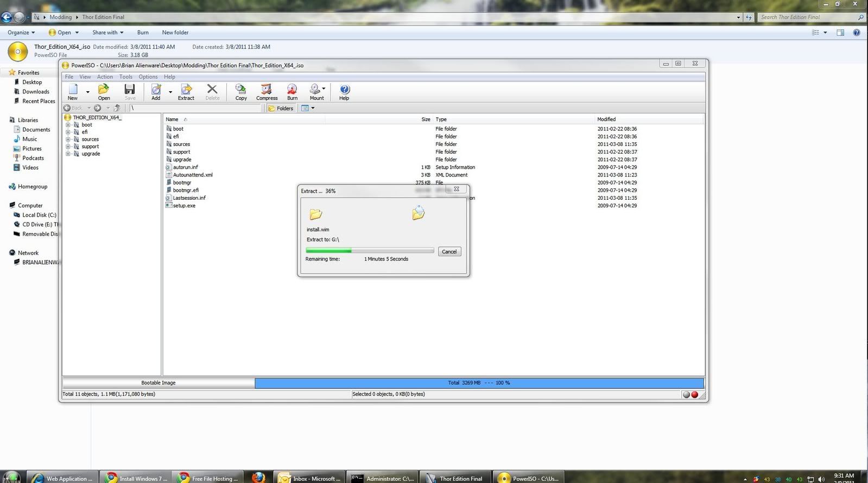This screenshot has height=483, width=868.
Task: Click Burn in Explorer toolbar
Action: coord(143,33)
